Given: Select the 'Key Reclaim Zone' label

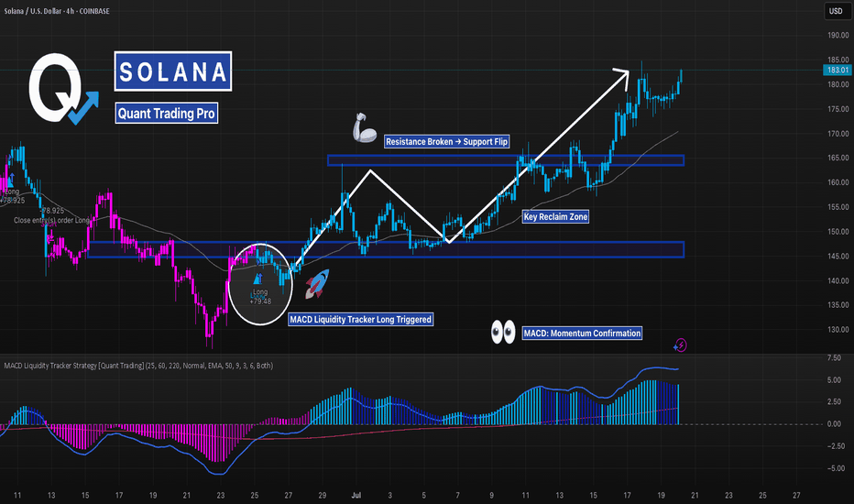Looking at the screenshot, I should (x=555, y=216).
